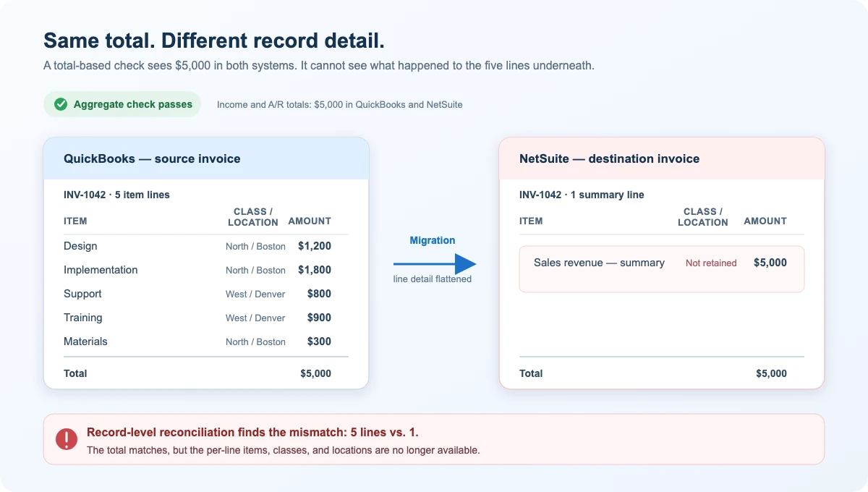Click INV-1042 · 1 summary line text
Screen dimensions: 868x492
click(x=582, y=195)
